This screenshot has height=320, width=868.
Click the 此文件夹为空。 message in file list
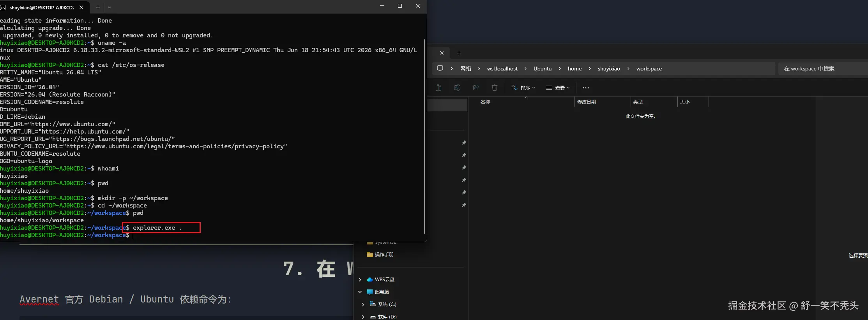pyautogui.click(x=640, y=116)
